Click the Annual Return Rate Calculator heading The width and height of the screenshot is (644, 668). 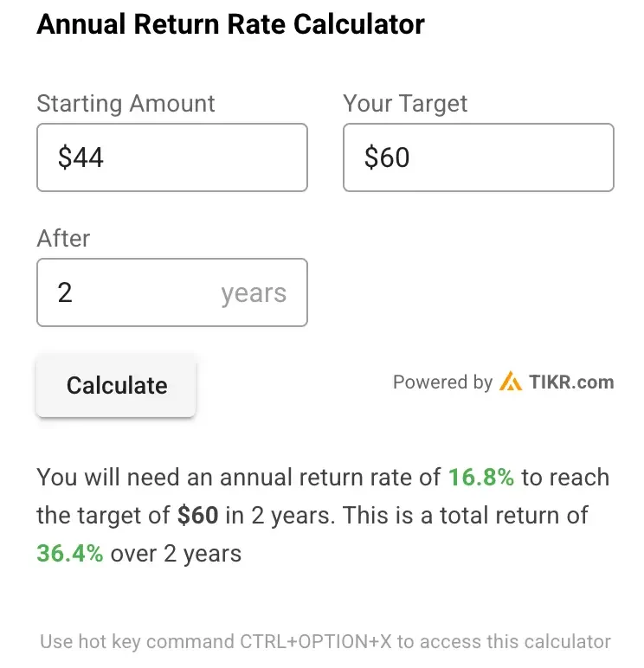click(x=230, y=24)
